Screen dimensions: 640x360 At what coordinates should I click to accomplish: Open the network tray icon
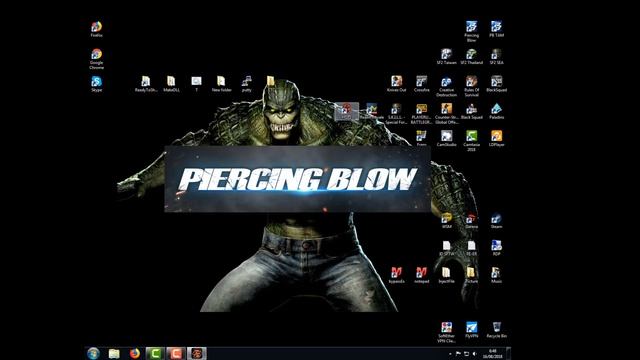pos(466,354)
